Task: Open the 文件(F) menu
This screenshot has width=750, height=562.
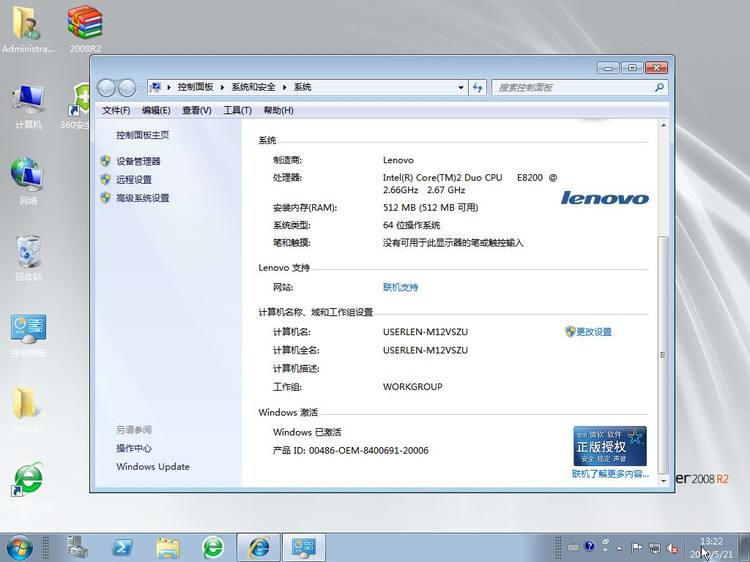Action: coord(116,110)
